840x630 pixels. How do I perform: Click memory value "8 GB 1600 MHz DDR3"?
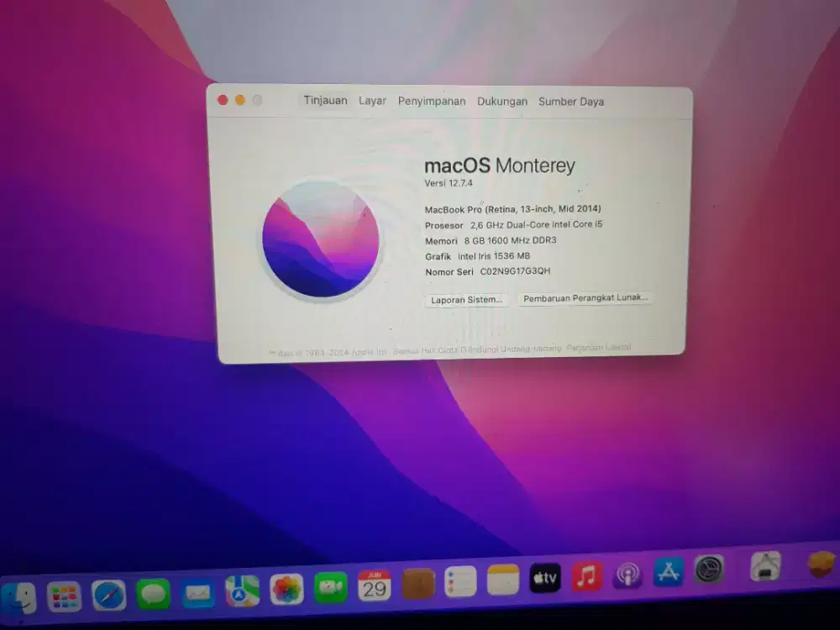pos(510,240)
